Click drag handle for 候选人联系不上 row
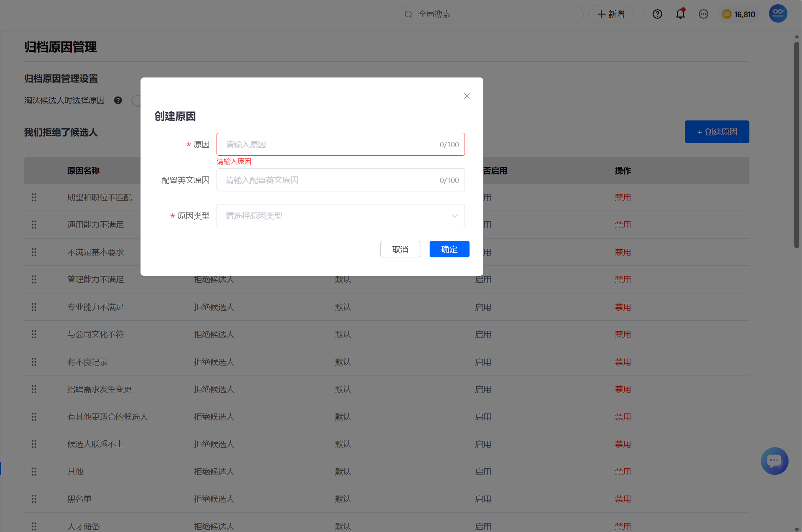The image size is (802, 532). [34, 444]
